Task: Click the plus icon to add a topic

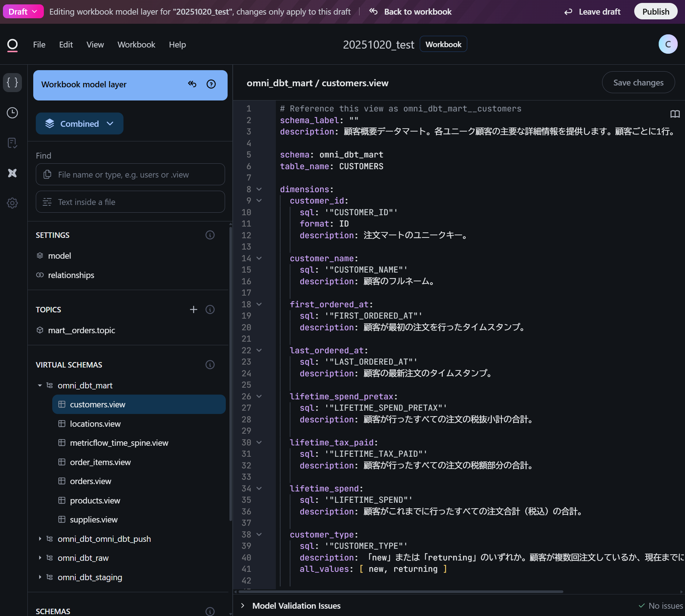Action: pyautogui.click(x=194, y=309)
